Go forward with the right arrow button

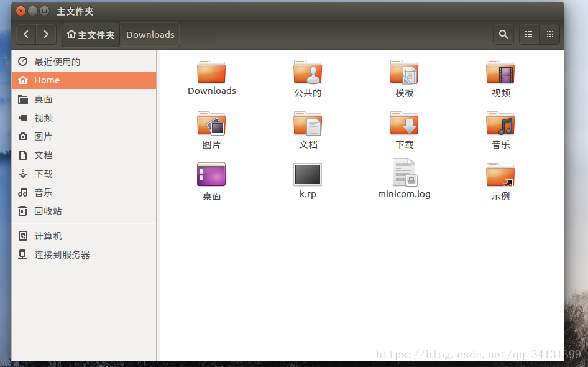[x=46, y=35]
